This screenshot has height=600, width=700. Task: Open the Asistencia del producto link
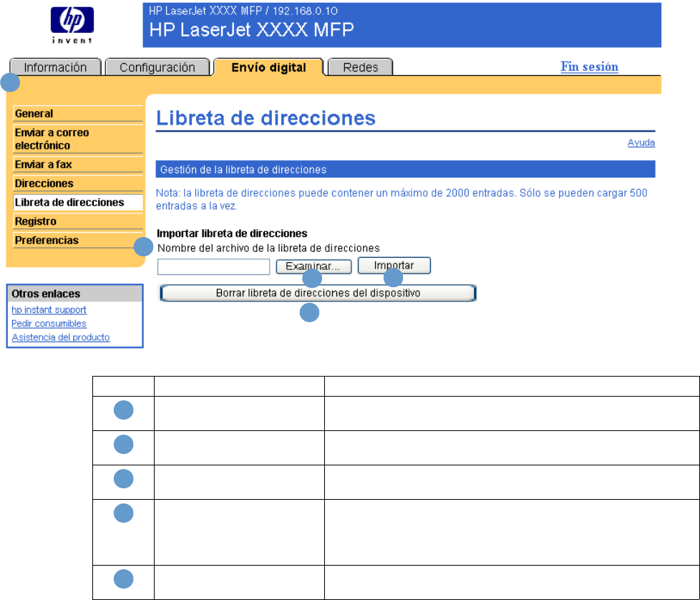(61, 337)
